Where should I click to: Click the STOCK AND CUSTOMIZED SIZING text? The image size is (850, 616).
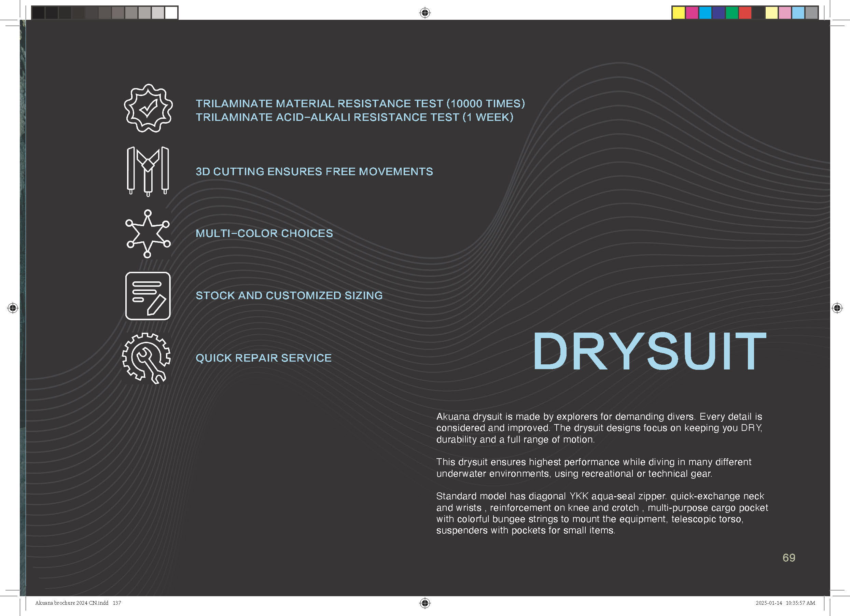click(289, 296)
